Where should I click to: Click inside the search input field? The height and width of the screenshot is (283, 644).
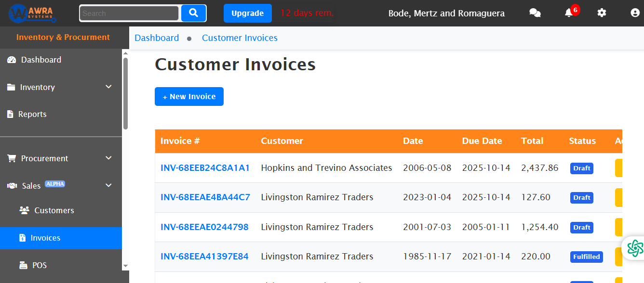pyautogui.click(x=129, y=13)
